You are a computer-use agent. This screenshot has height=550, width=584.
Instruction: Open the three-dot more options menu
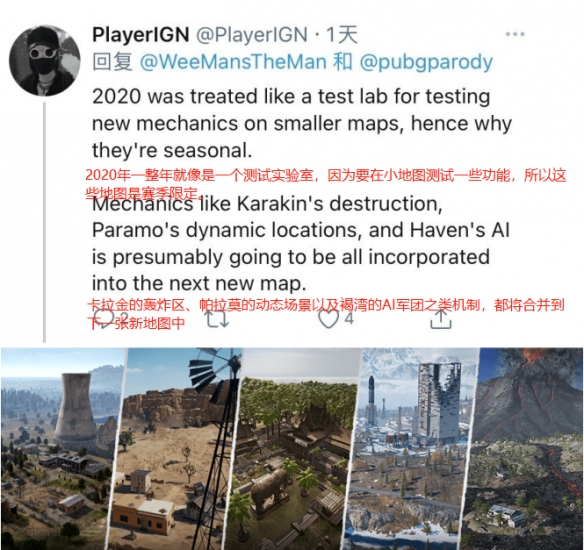pyautogui.click(x=515, y=34)
